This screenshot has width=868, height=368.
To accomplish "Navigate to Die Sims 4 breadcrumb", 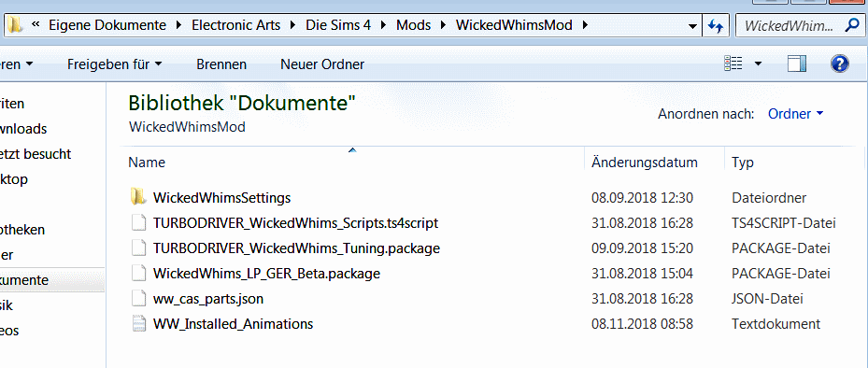I will (338, 25).
